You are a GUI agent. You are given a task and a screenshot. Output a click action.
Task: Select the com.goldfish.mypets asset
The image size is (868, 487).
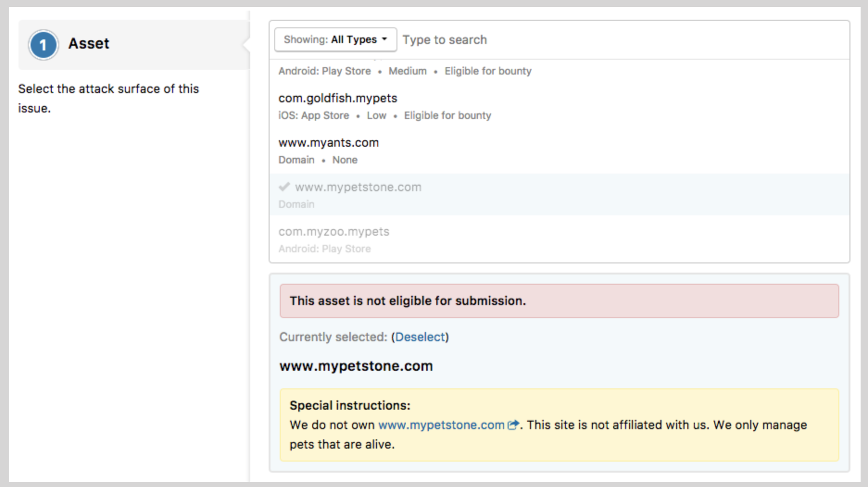[x=338, y=98]
